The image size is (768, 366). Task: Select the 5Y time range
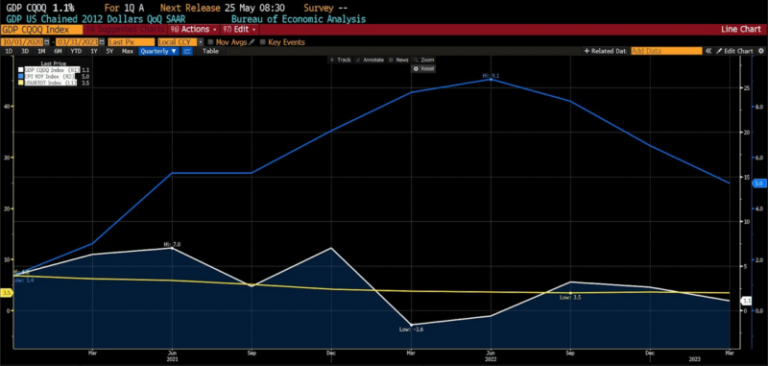pyautogui.click(x=110, y=51)
